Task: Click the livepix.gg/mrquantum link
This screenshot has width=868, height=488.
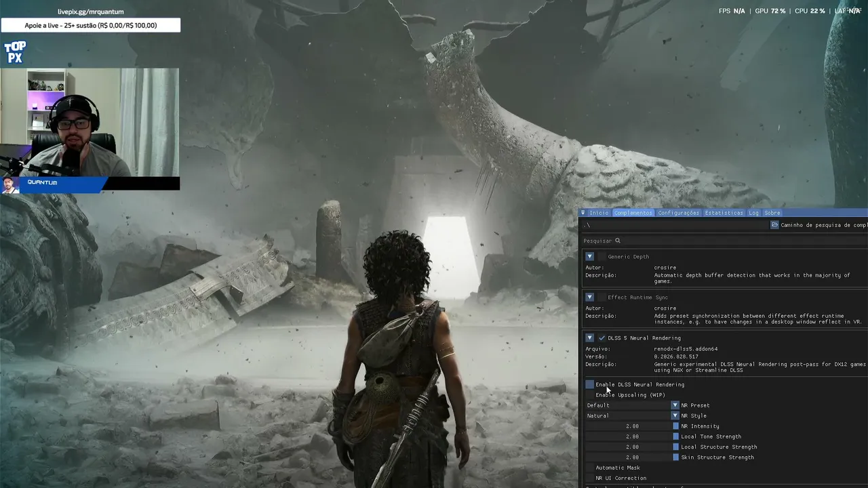Action: point(91,12)
